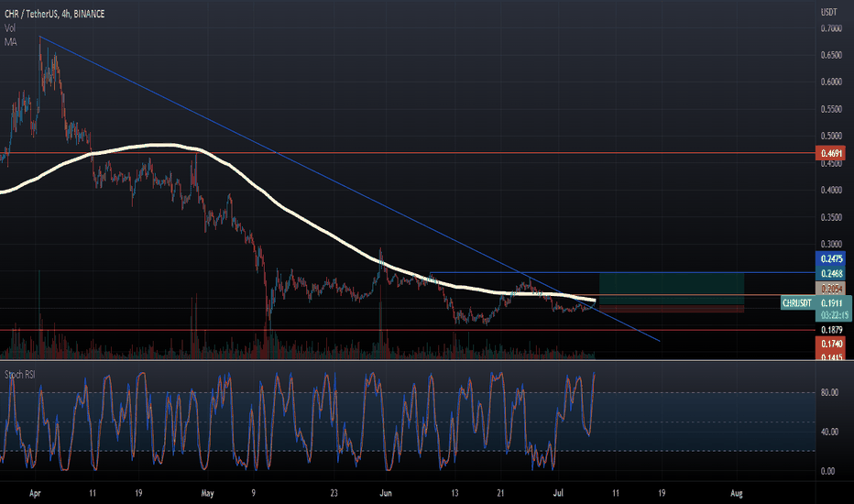This screenshot has width=854, height=504.
Task: Select the Stoch RSI indicator label
Action: coord(21,375)
